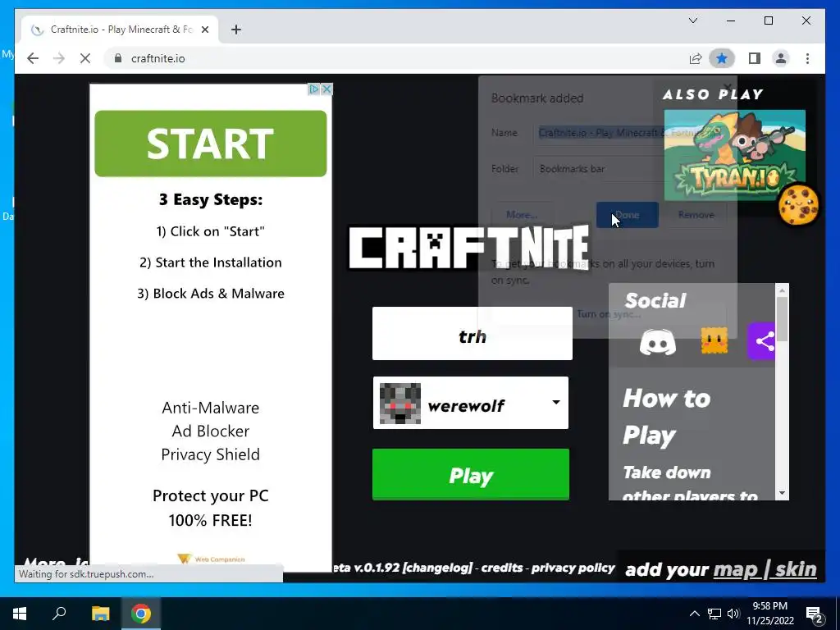Click the green Play button
Viewport: 840px width, 630px height.
coord(470,475)
